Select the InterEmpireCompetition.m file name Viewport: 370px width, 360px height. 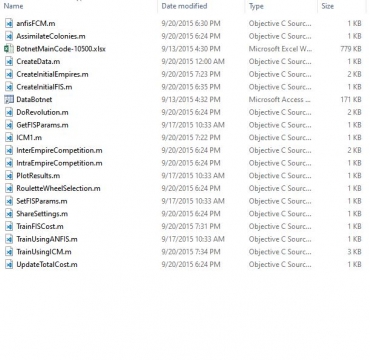59,150
